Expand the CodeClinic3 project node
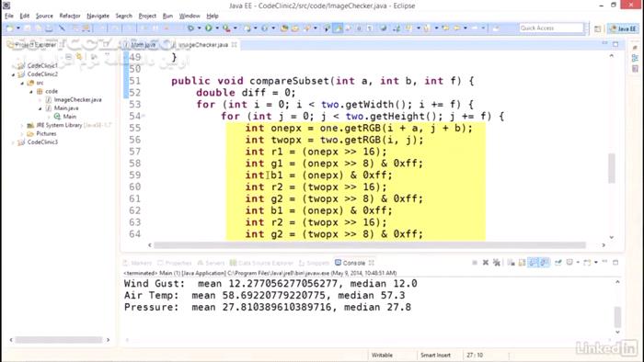The image size is (644, 362). click(13, 142)
